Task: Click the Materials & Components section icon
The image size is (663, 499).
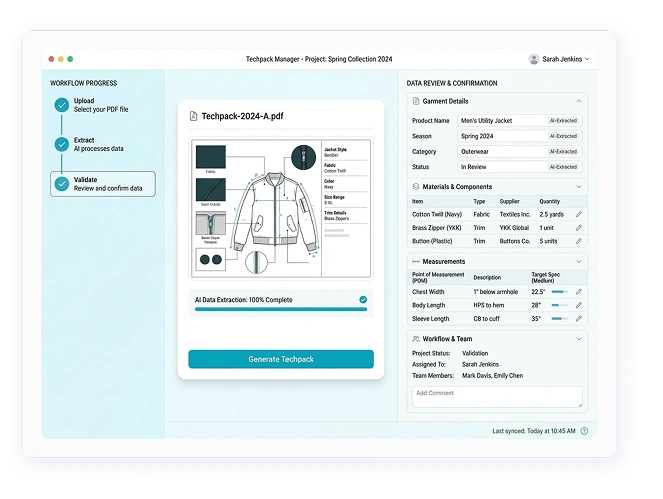Action: [416, 186]
